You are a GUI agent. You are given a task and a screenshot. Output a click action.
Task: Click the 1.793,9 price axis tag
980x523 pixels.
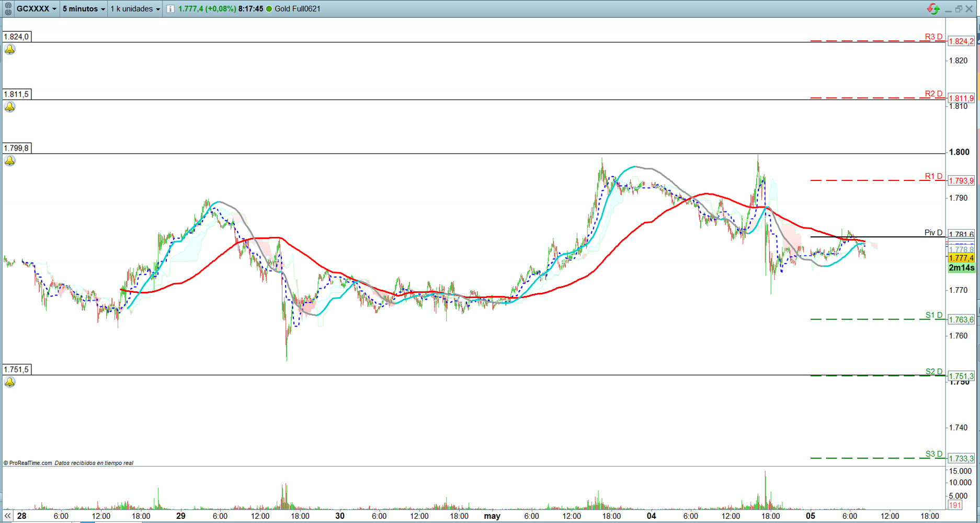tap(961, 181)
